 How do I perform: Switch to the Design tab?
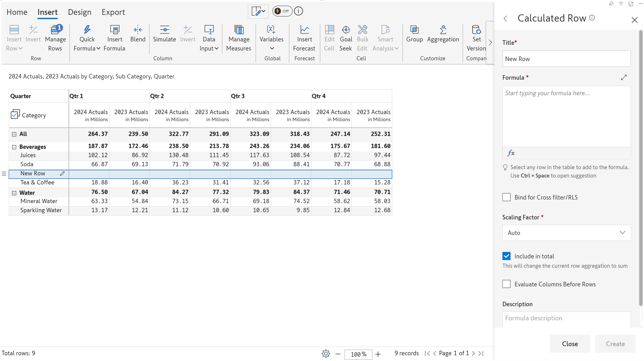point(79,12)
